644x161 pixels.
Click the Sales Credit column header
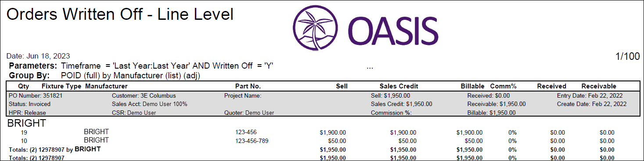coord(399,86)
